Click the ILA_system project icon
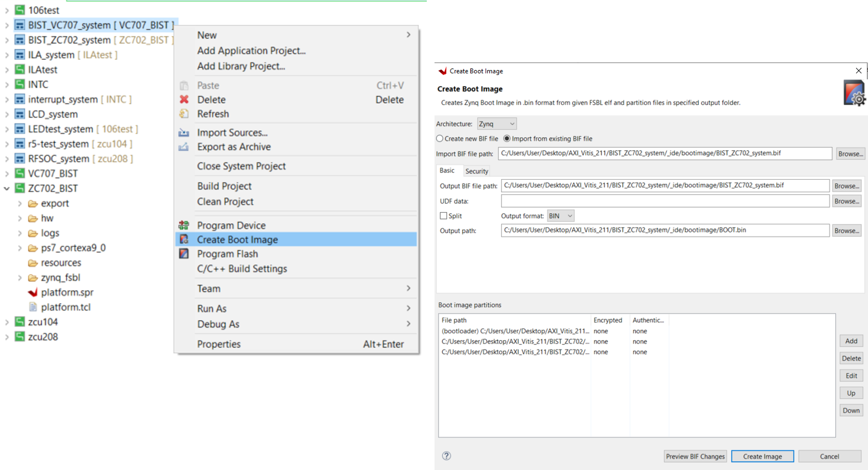The image size is (868, 470). [20, 55]
